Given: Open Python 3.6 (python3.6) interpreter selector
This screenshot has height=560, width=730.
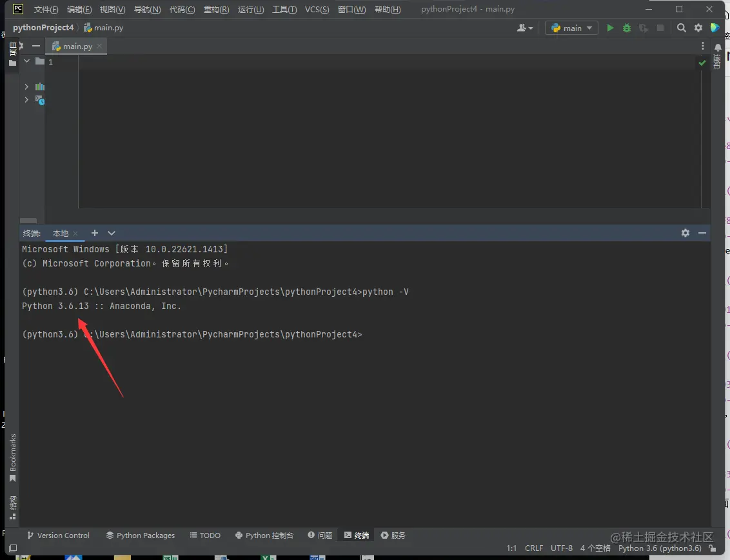Looking at the screenshot, I should 660,548.
